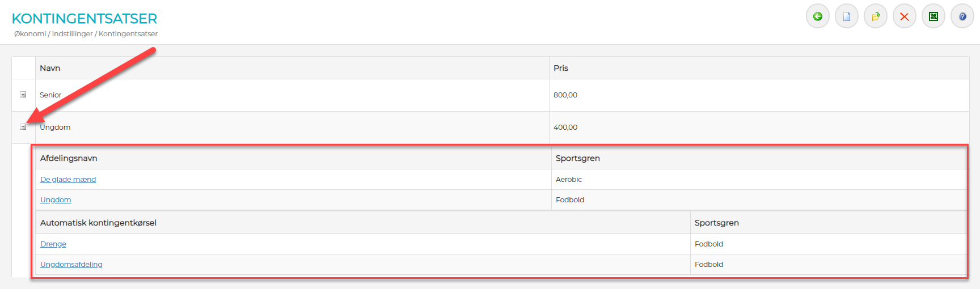The height and width of the screenshot is (289, 980).
Task: Click the red X delete icon
Action: click(904, 16)
